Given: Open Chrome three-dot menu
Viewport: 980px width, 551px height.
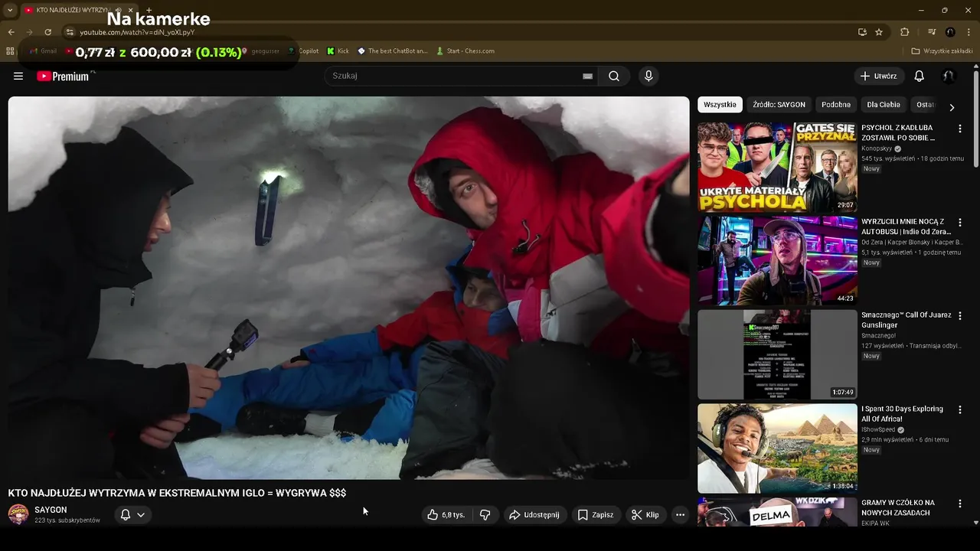Looking at the screenshot, I should tap(969, 32).
